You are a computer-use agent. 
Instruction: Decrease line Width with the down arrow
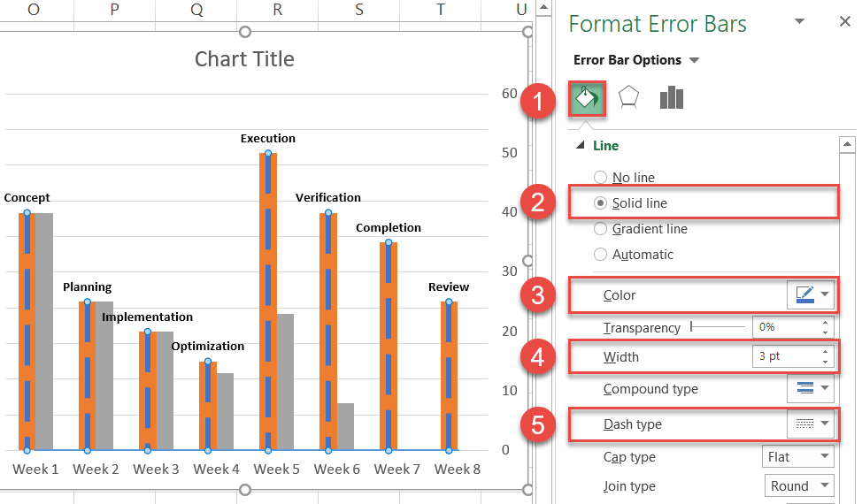point(825,362)
